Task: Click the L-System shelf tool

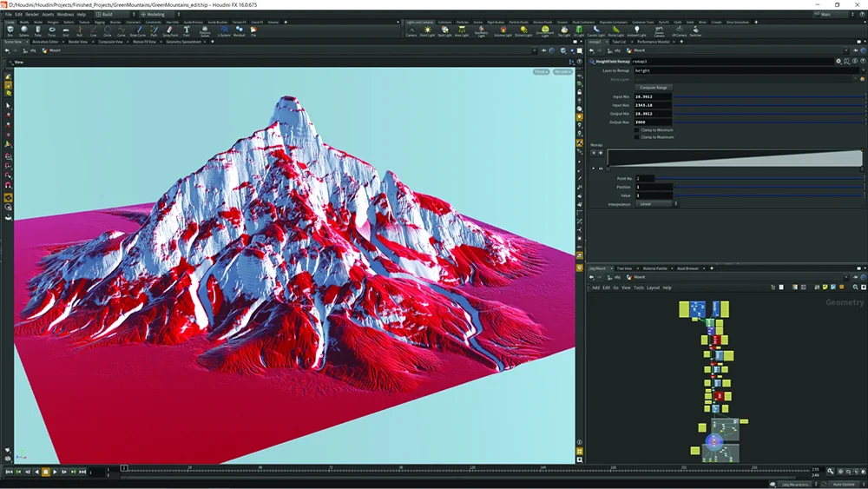Action: pyautogui.click(x=223, y=30)
